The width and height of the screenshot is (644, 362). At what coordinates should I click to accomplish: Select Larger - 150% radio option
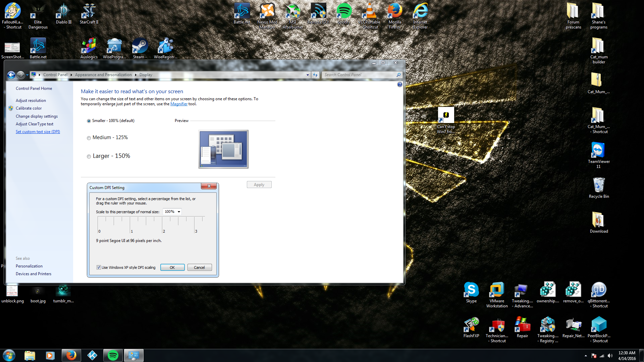[x=89, y=157]
